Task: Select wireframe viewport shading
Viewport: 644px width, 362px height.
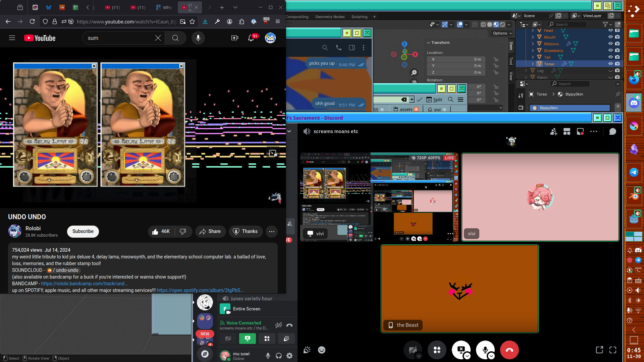Action: 483,24
